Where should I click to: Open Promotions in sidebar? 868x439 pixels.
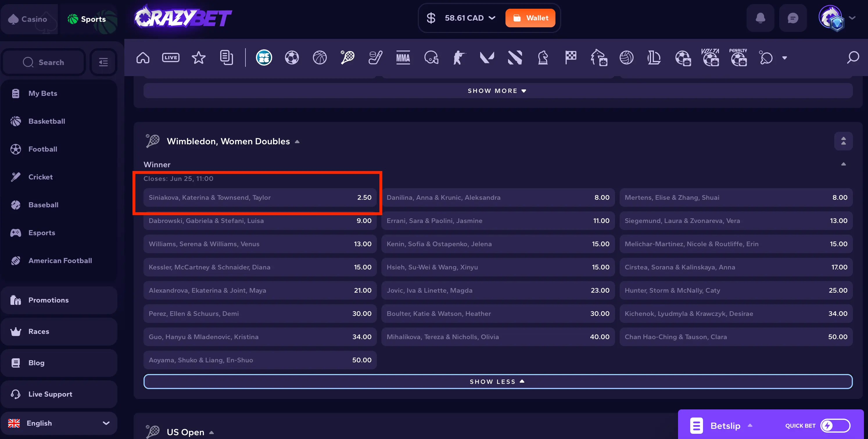(59, 300)
